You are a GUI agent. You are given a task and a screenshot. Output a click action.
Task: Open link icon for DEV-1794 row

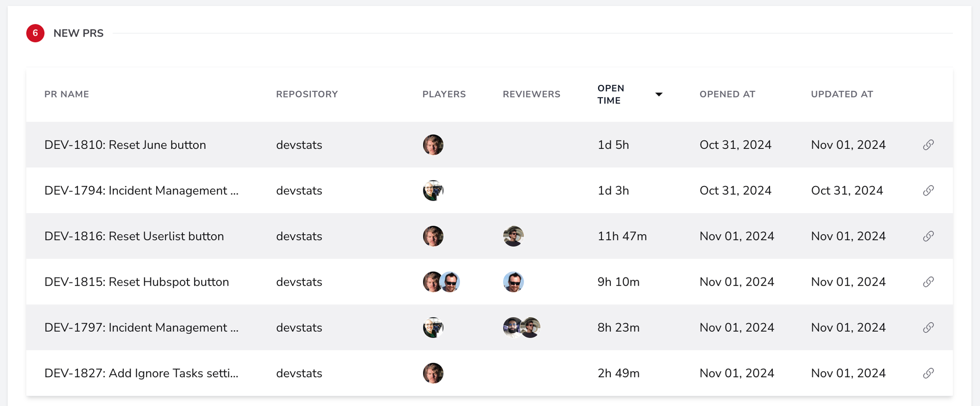(928, 190)
